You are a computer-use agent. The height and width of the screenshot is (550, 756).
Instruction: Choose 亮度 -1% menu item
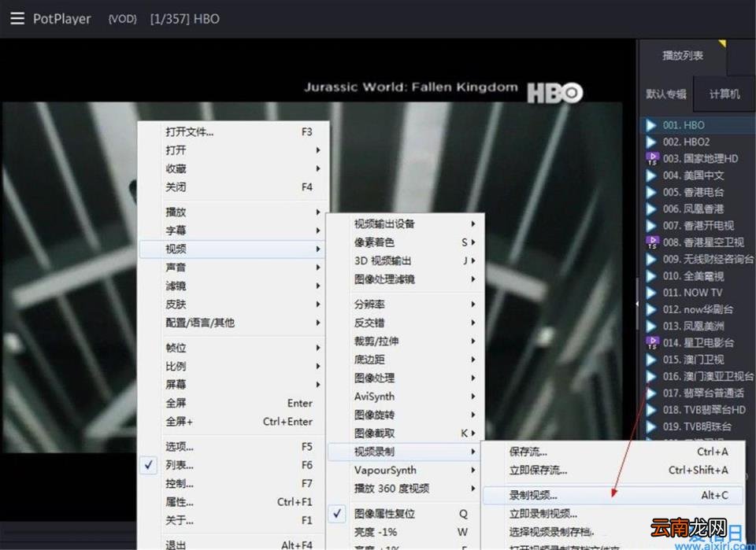406,532
